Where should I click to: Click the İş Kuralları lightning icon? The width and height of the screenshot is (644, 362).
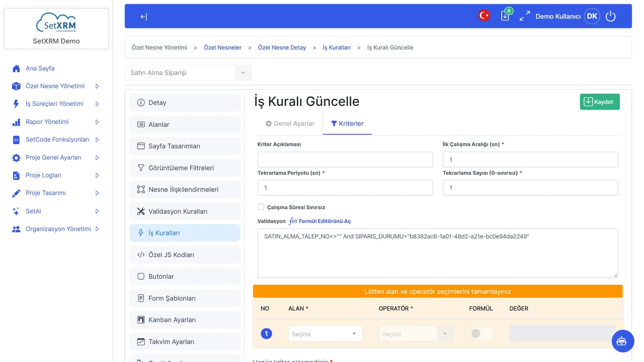click(141, 233)
